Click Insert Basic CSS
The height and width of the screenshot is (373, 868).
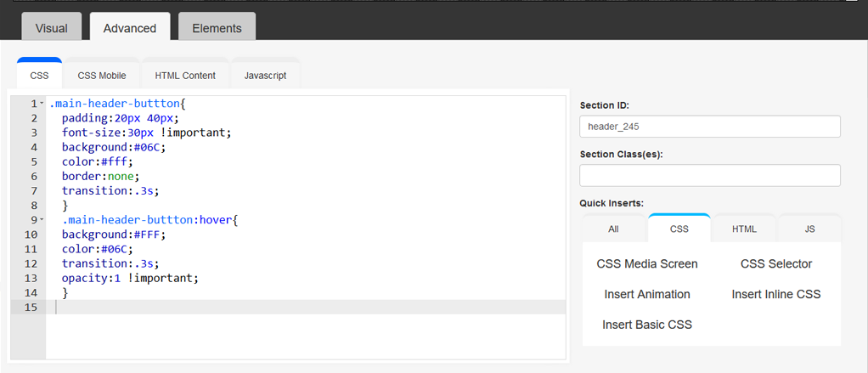(647, 325)
